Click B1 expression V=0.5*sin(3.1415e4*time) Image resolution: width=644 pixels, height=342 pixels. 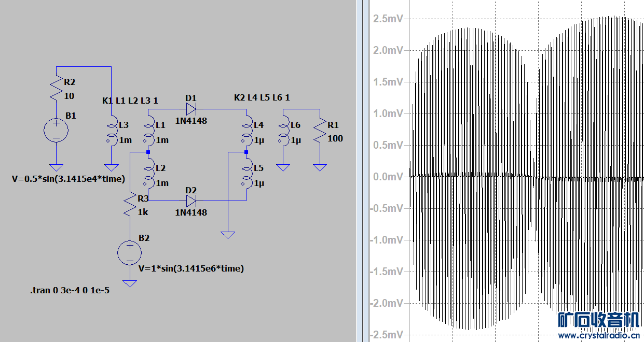pos(68,179)
